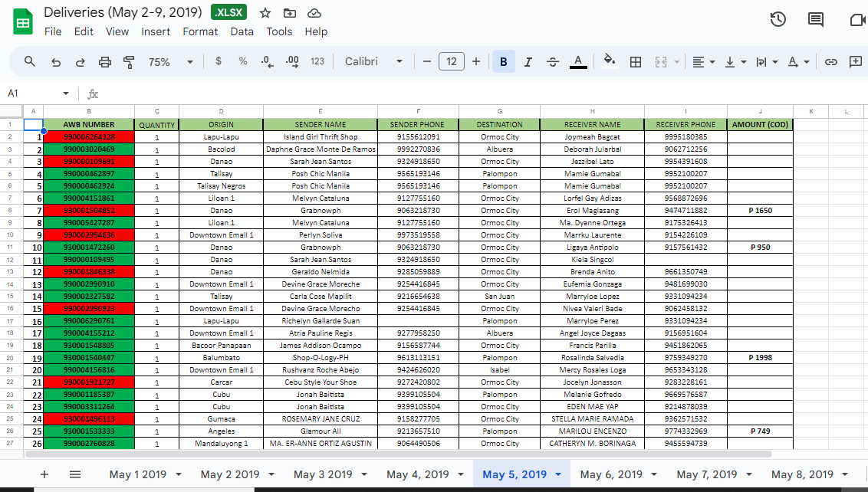Switch to May 2 2019 sheet tab
868x492 pixels.
pyautogui.click(x=230, y=474)
